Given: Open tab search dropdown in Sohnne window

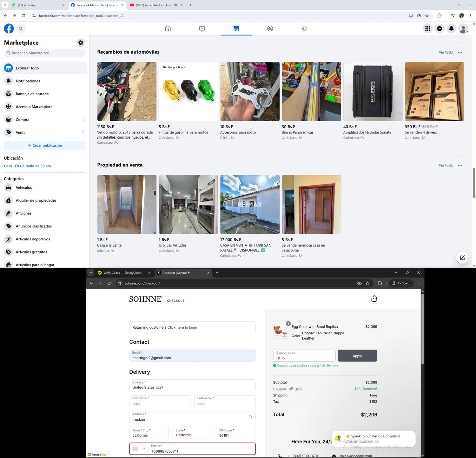Looking at the screenshot, I should point(91,273).
